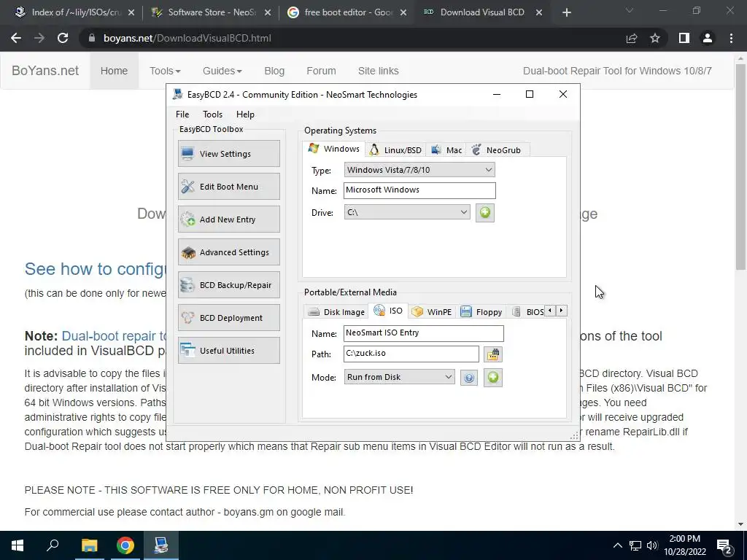
Task: Click the share page icon in Chrome
Action: coord(632,38)
